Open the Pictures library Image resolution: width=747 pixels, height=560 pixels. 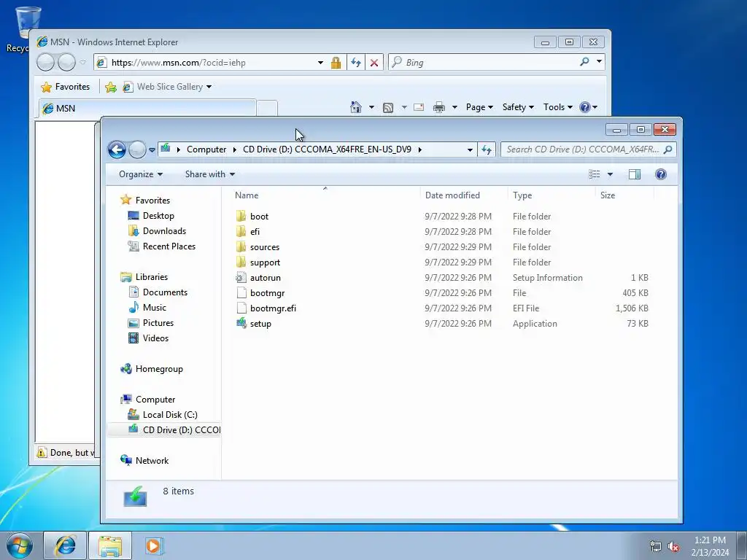click(x=158, y=322)
